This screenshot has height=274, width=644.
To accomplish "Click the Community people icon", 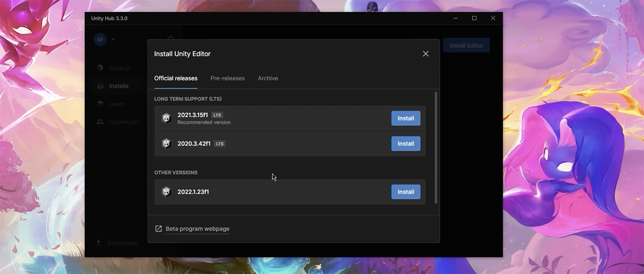I will point(100,122).
